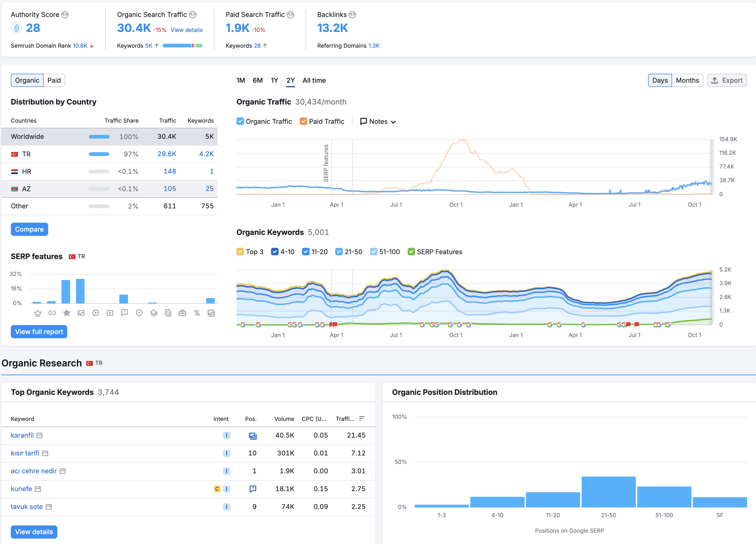Expand the Notes dropdown
This screenshot has width=756, height=544.
coord(378,122)
